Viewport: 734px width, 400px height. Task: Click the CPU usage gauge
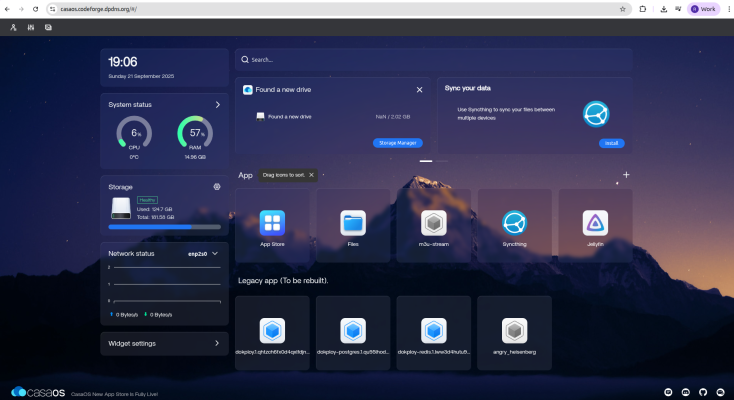(x=134, y=133)
